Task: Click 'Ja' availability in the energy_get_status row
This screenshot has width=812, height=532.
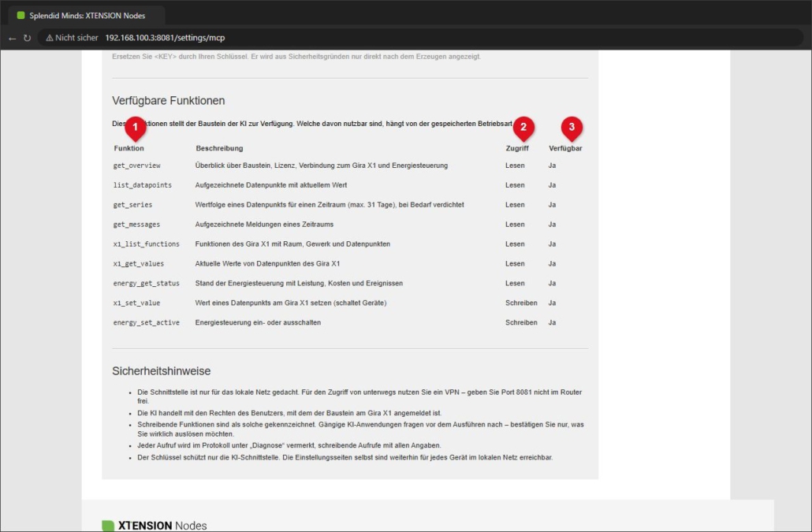Action: pos(552,284)
